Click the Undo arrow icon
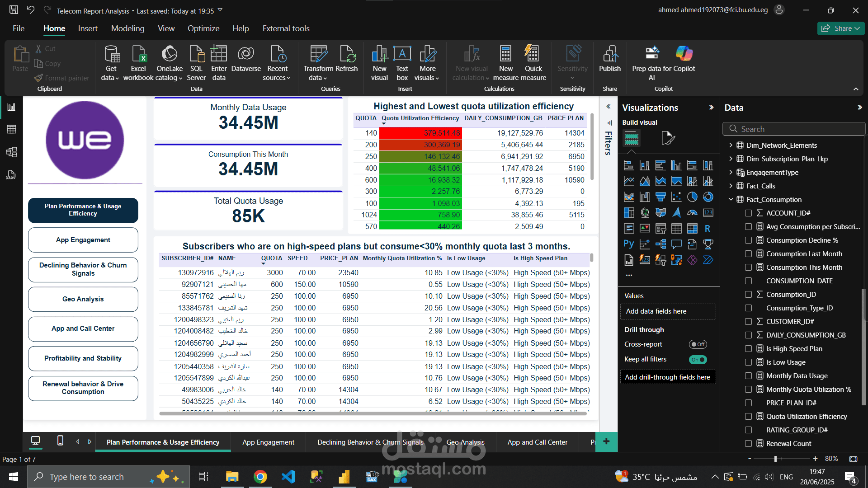868x488 pixels. point(31,10)
